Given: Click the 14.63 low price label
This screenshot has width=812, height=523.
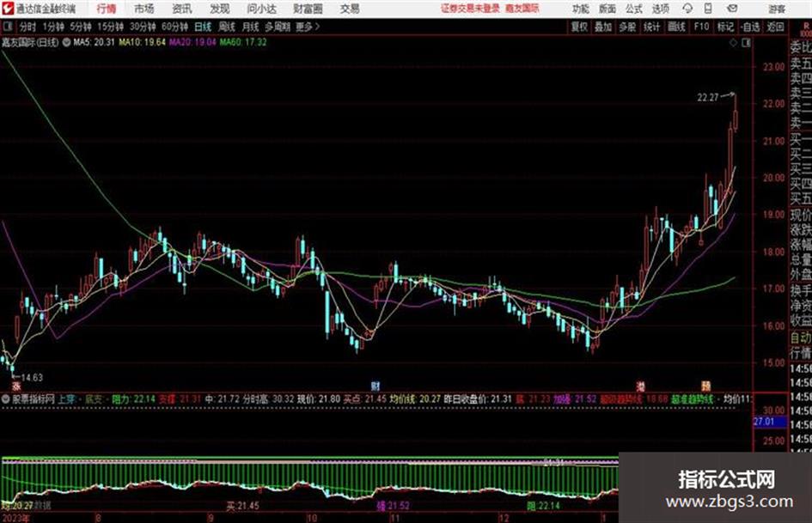Looking at the screenshot, I should [32, 378].
